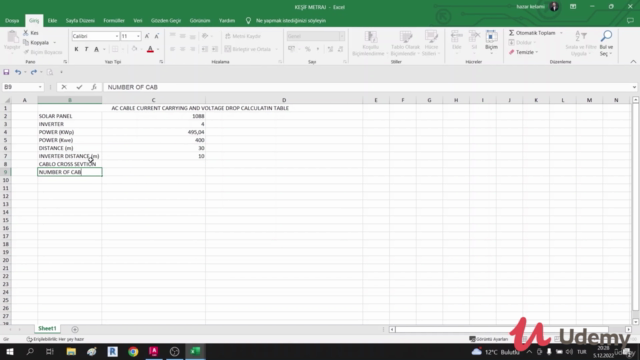Open Google Chrome from taskbar
Viewport: 640px width, 360px height.
(x=133, y=351)
